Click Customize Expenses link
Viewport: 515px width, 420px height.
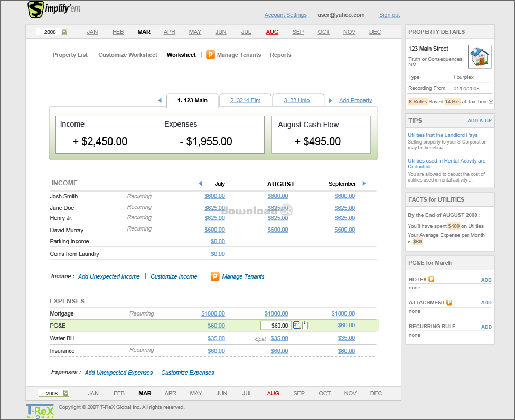[188, 373]
